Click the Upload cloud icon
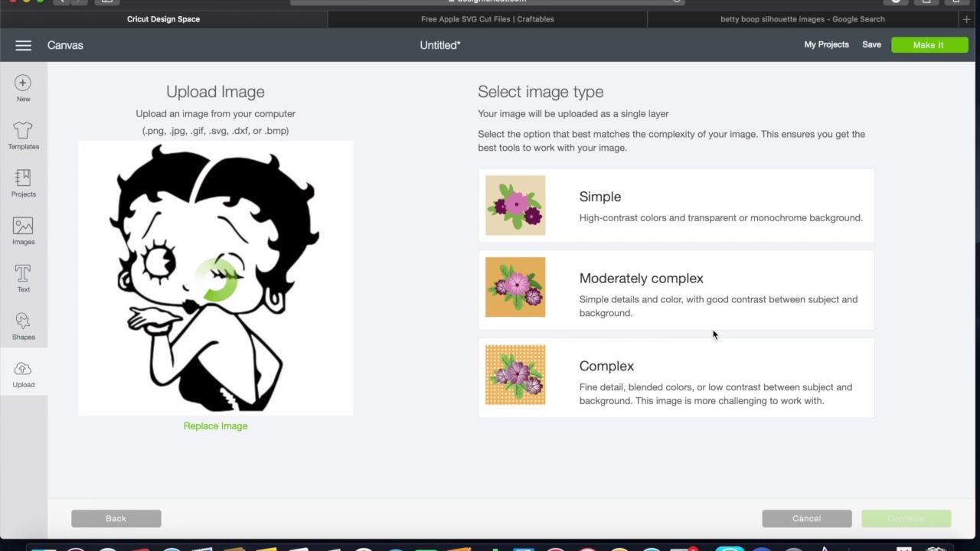 23,369
